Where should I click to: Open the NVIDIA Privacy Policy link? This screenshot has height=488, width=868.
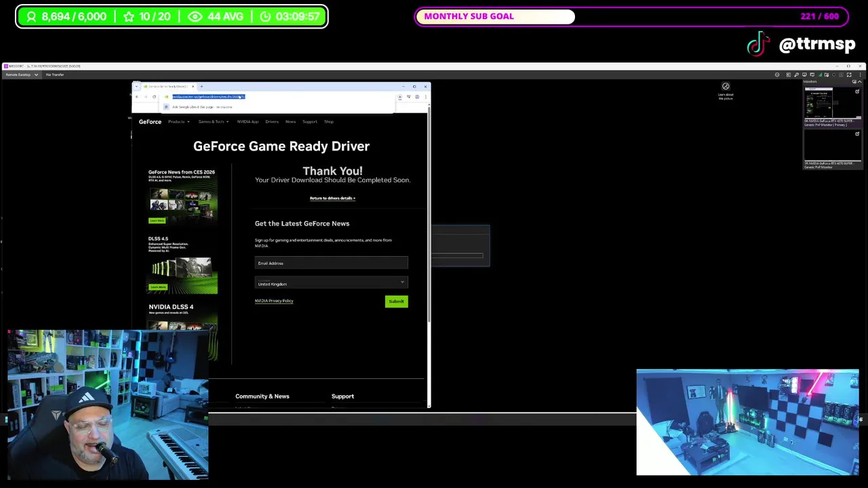click(274, 301)
